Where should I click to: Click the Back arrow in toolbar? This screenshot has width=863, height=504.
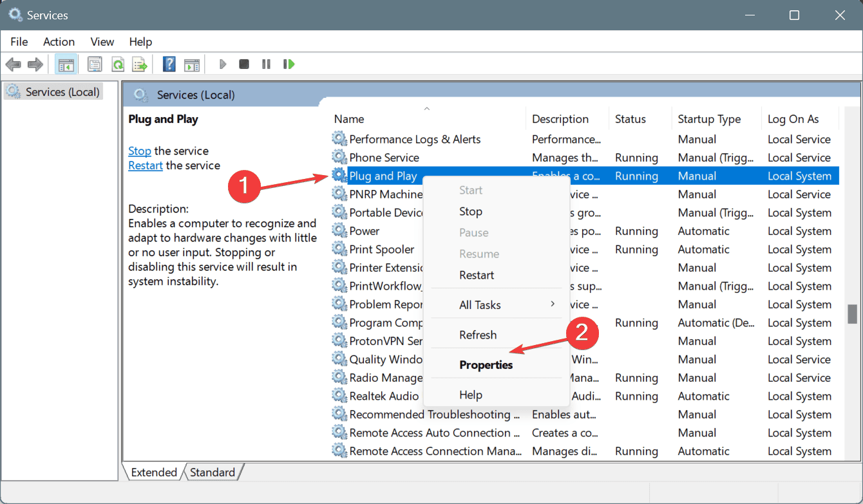point(13,64)
